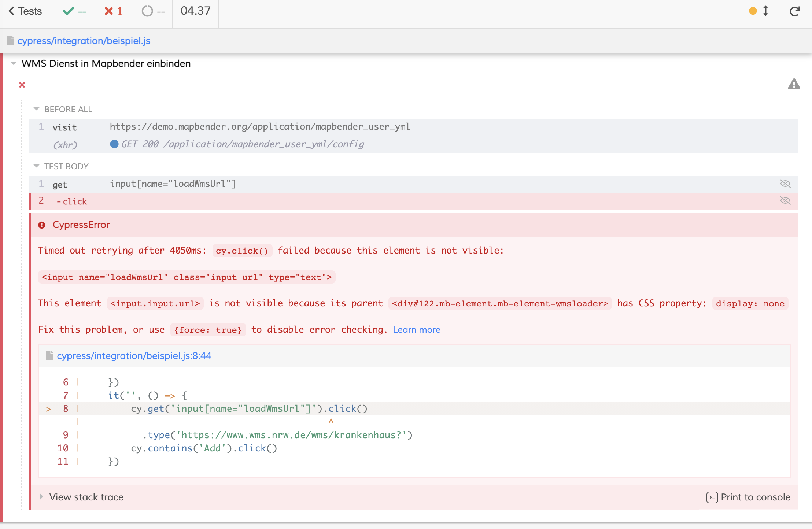Click the hidden-eye icon on get command row
This screenshot has width=812, height=529.
coord(785,184)
